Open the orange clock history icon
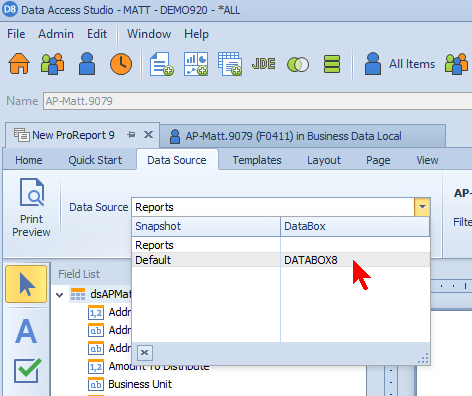The width and height of the screenshot is (472, 396). tap(121, 64)
